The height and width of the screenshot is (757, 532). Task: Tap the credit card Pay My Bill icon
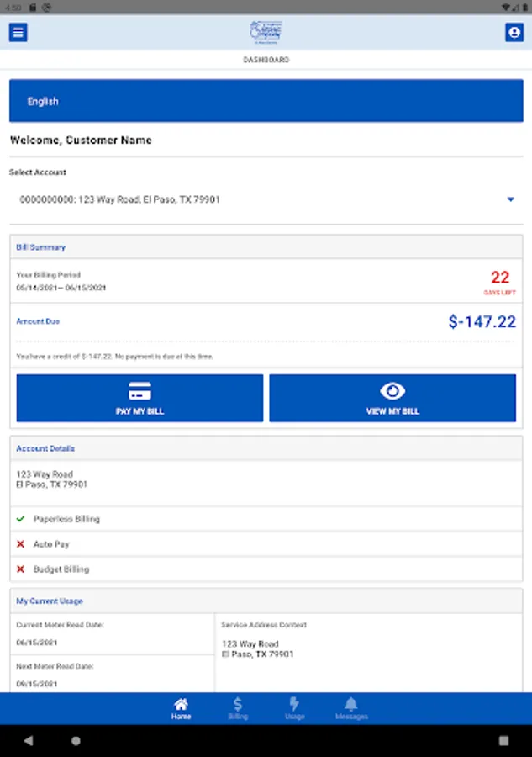pos(140,391)
